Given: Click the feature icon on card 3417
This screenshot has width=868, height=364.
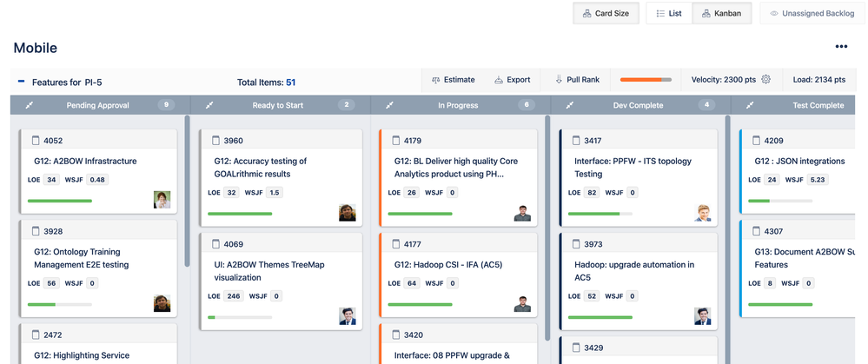Looking at the screenshot, I should [576, 141].
